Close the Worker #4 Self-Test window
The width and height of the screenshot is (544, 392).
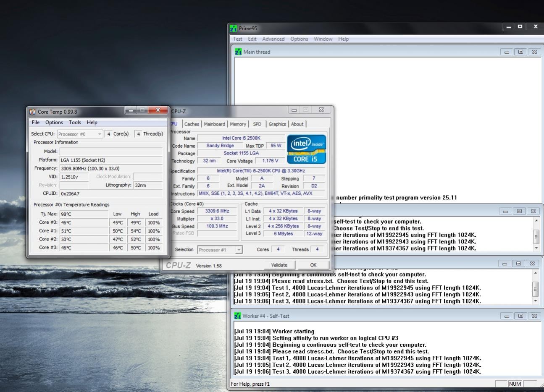tap(534, 316)
